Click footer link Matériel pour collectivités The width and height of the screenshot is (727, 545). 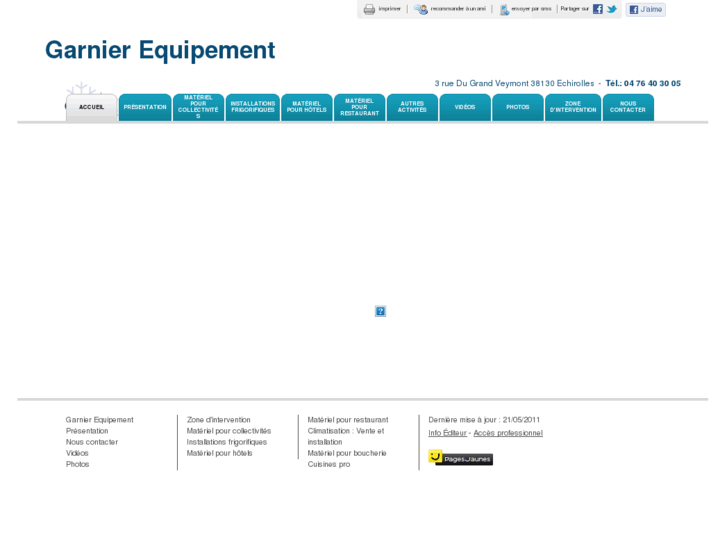(x=229, y=431)
